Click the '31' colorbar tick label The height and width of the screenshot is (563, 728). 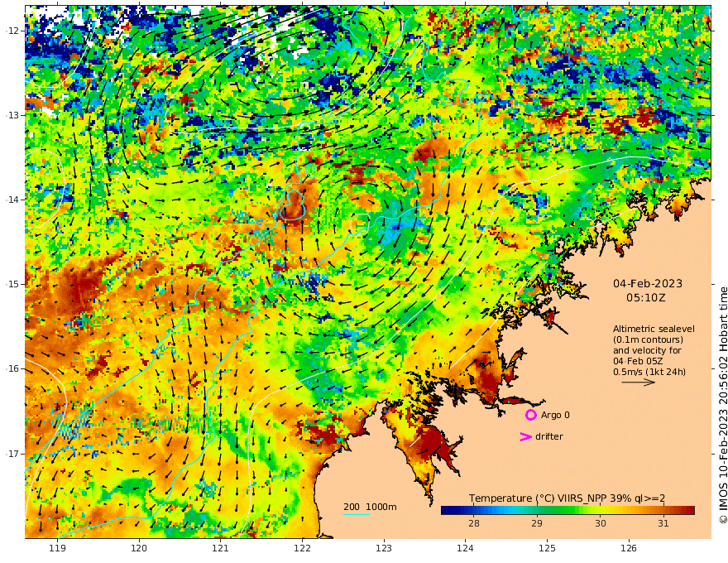pos(663,523)
